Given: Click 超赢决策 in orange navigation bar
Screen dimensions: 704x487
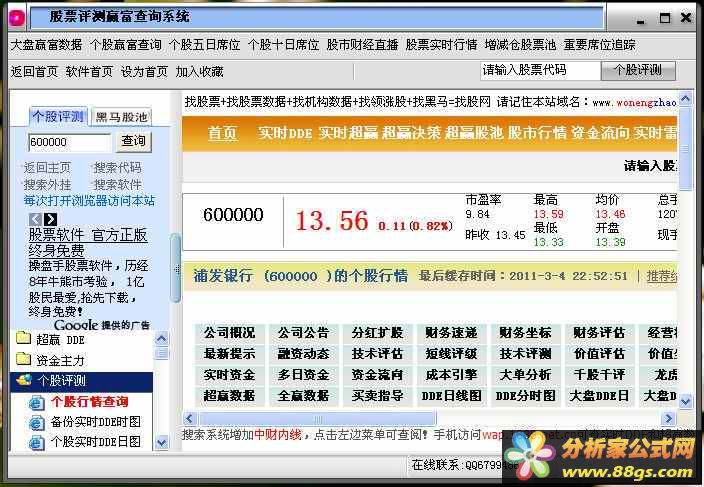Looking at the screenshot, I should click(411, 133).
